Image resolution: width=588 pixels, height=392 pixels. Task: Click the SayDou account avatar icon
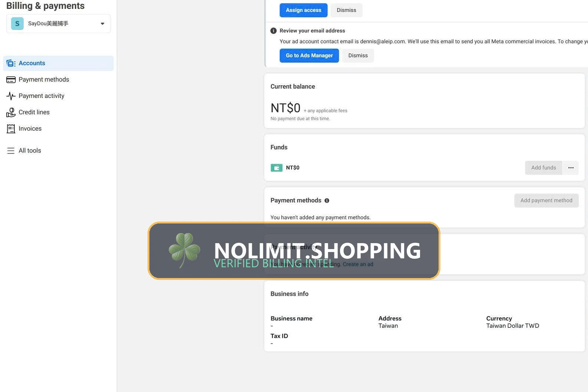coord(17,23)
